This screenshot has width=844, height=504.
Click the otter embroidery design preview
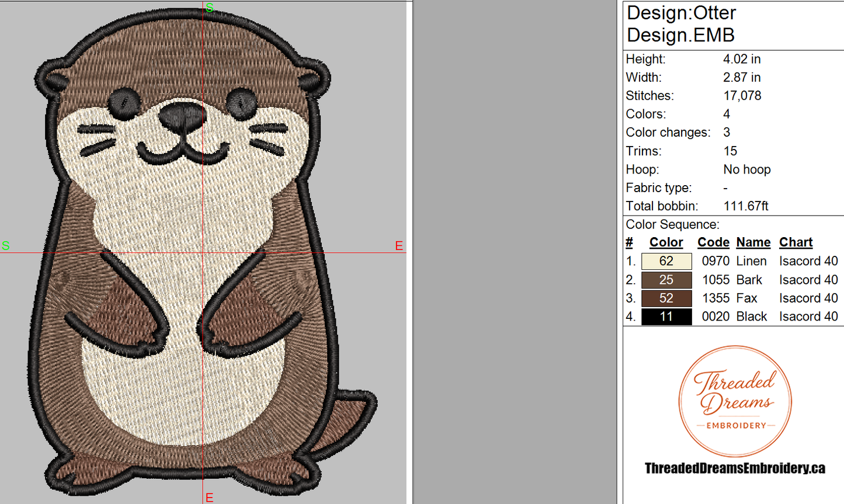[202, 253]
